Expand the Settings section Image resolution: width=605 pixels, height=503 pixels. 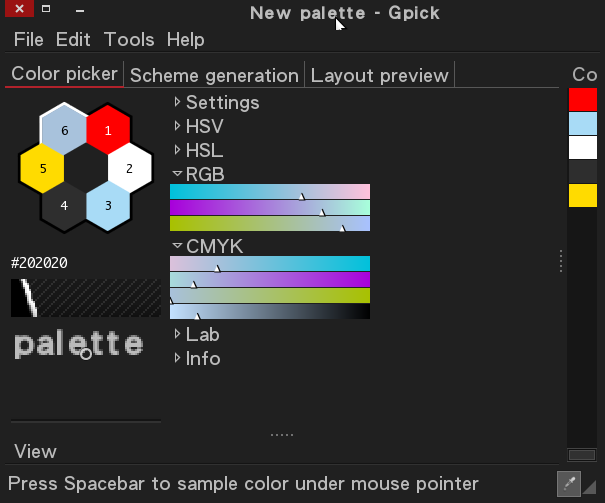pyautogui.click(x=216, y=102)
